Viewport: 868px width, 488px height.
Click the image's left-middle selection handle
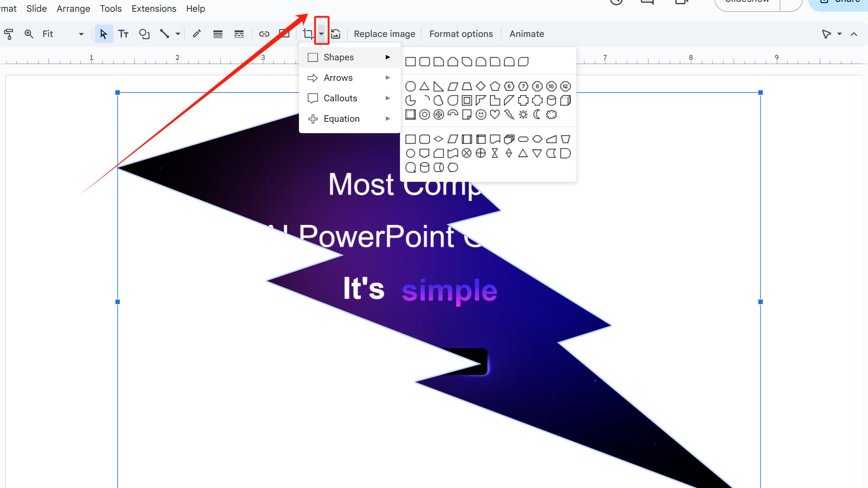tap(117, 302)
